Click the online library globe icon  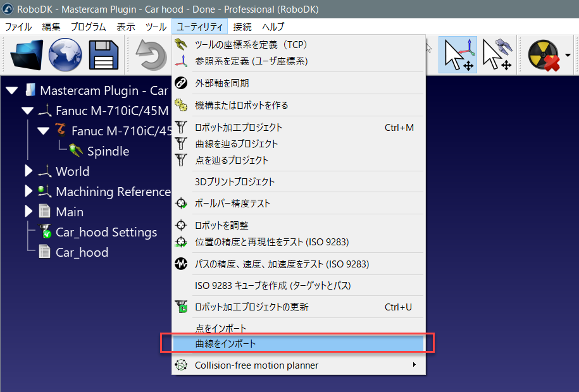(x=65, y=56)
